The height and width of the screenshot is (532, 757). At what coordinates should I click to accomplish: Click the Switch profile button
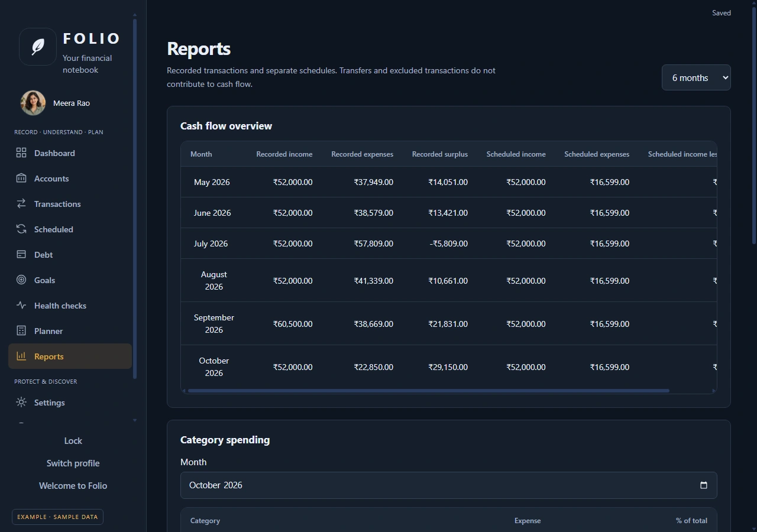[x=73, y=463]
